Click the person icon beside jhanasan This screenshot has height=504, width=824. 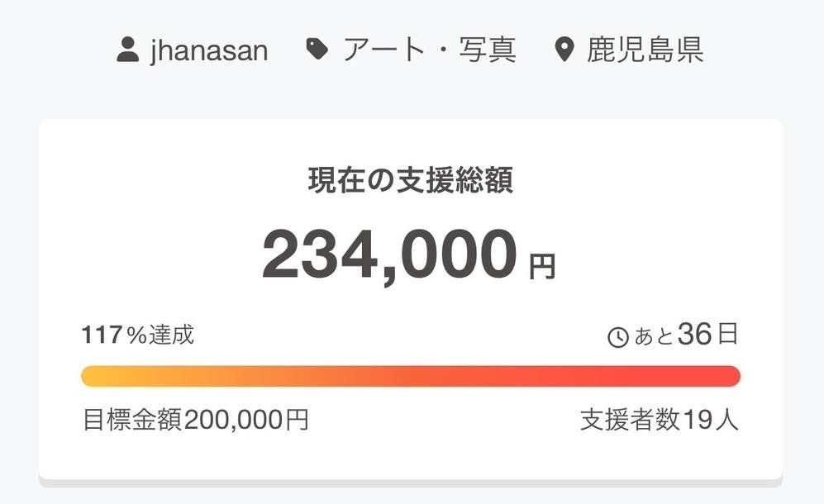click(127, 50)
